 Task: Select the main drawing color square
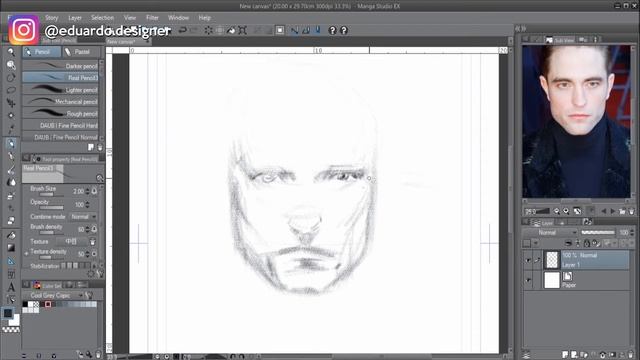click(8, 313)
